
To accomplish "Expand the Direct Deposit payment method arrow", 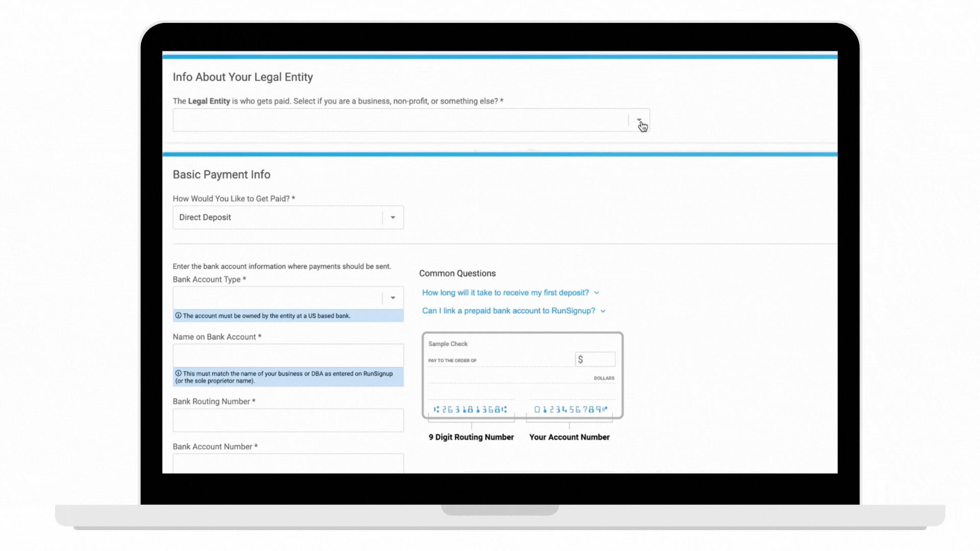I will click(393, 217).
